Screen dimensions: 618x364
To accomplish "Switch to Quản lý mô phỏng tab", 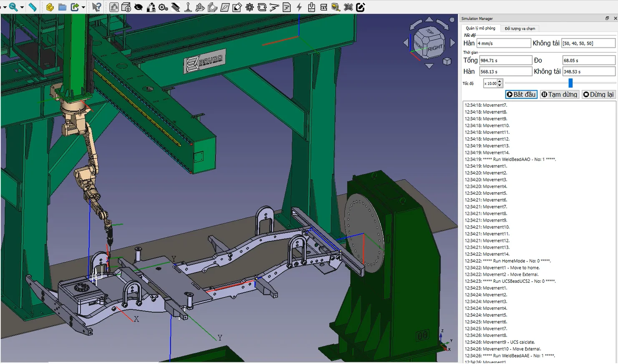I will tap(480, 28).
